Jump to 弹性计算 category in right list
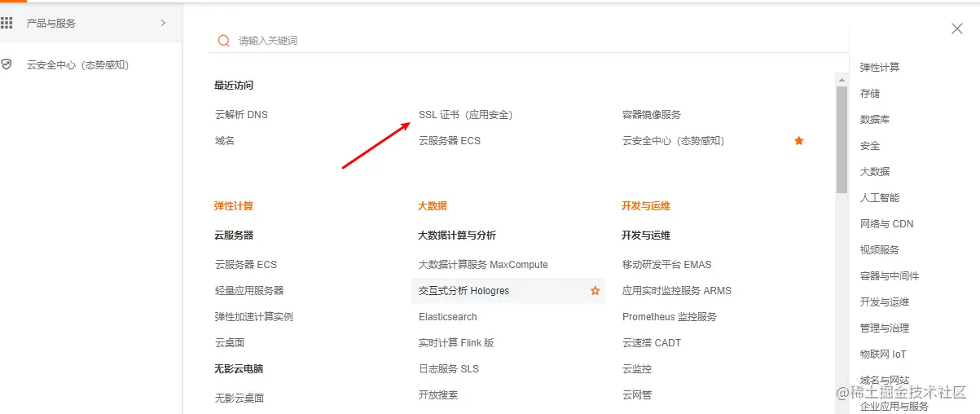The image size is (980, 414). tap(880, 68)
